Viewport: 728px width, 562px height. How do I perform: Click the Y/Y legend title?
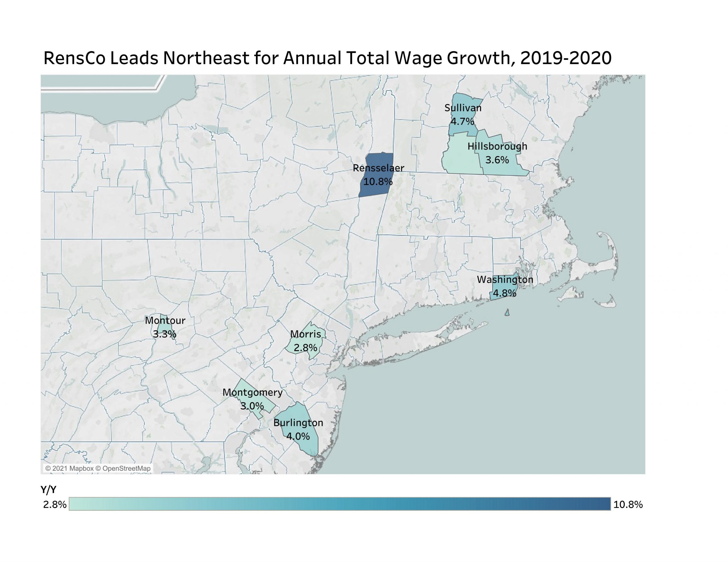48,489
